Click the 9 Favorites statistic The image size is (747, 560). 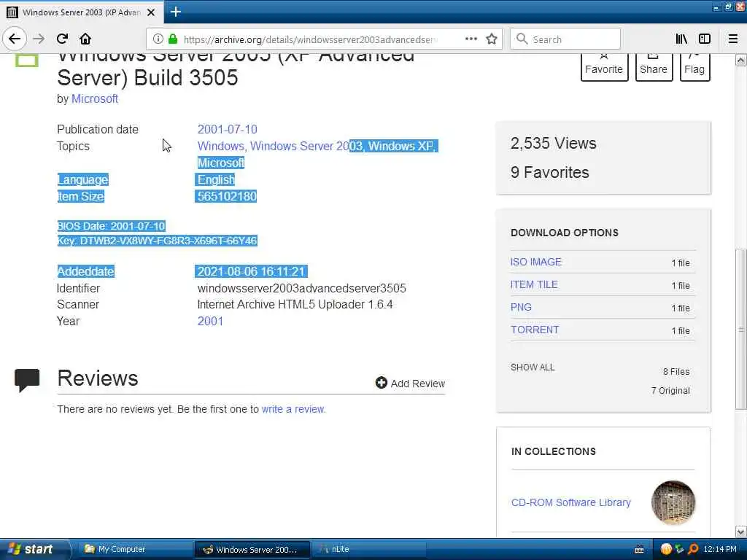pos(550,172)
